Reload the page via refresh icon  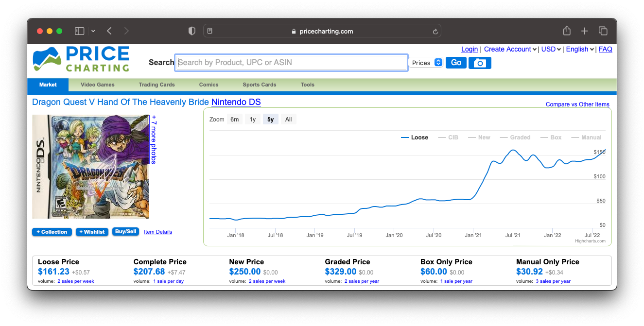435,32
